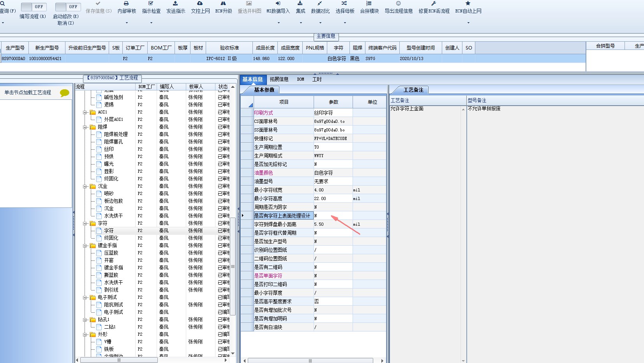This screenshot has height=363, width=644.
Task: Click the 发送指示 upload icon
Action: (175, 3)
